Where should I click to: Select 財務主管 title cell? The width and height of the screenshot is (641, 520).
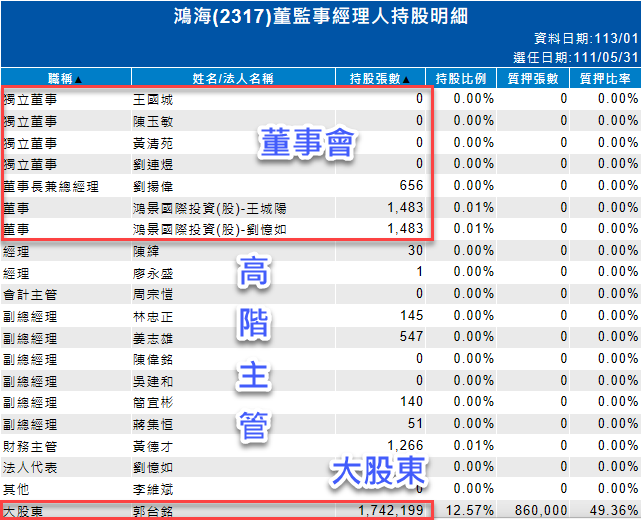(30, 446)
